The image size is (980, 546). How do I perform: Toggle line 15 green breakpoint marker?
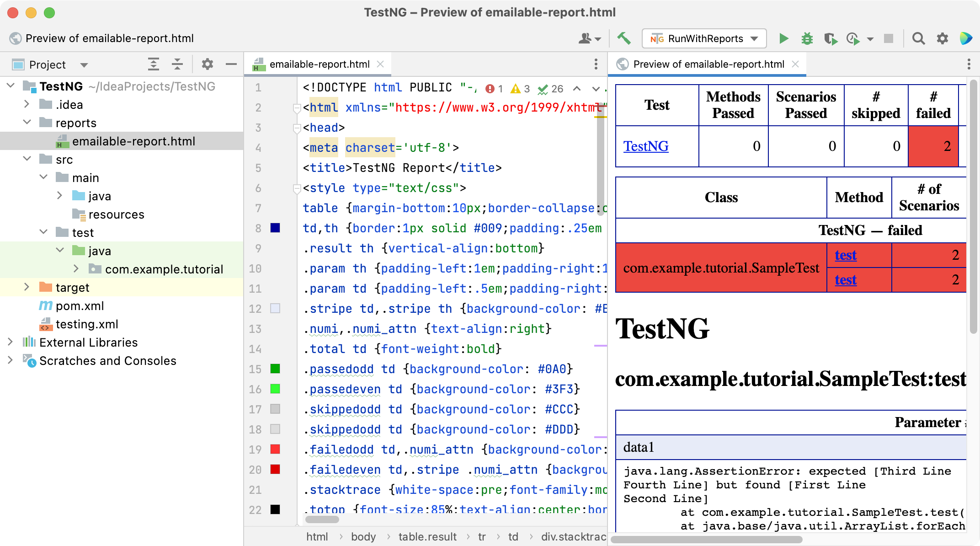[275, 369]
